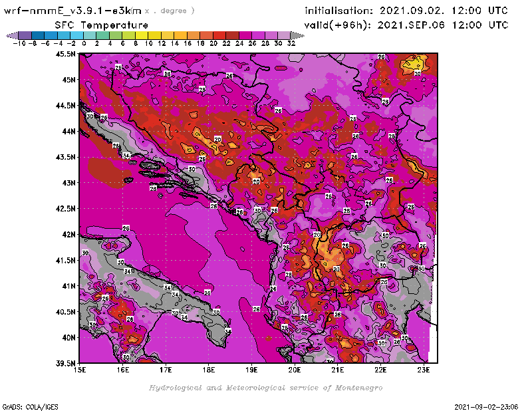Pick the legend swatch between 22 and 24

click(232, 35)
